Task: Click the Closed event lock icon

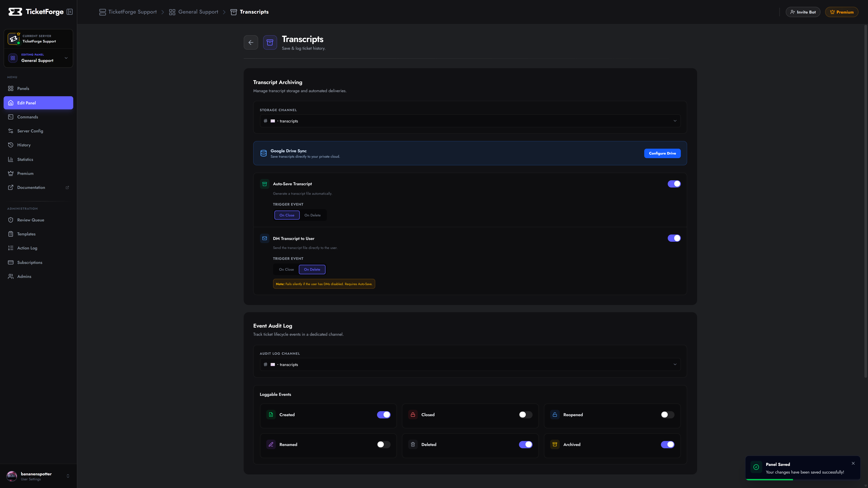Action: (x=413, y=415)
